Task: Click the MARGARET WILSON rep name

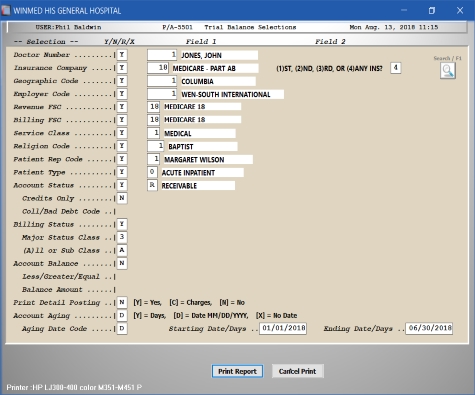Action: point(194,160)
